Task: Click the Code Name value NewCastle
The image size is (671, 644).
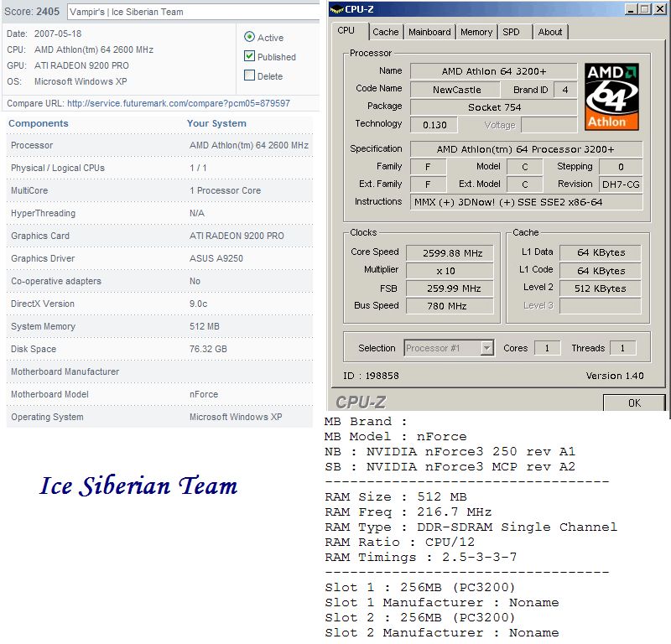Action: tap(455, 90)
